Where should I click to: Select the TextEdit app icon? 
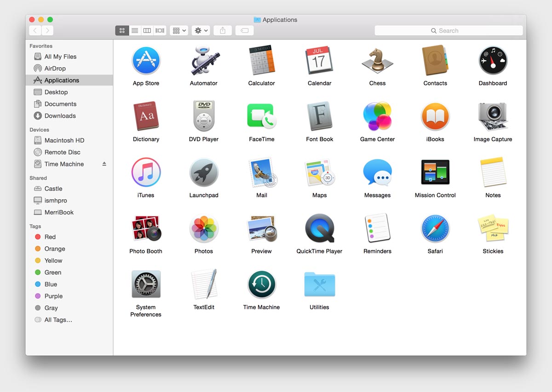pos(204,284)
